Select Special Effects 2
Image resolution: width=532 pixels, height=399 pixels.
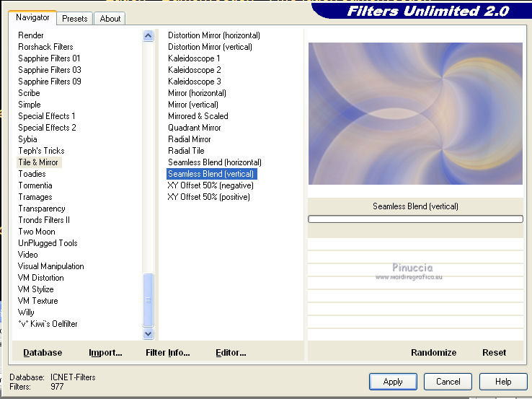tap(47, 128)
